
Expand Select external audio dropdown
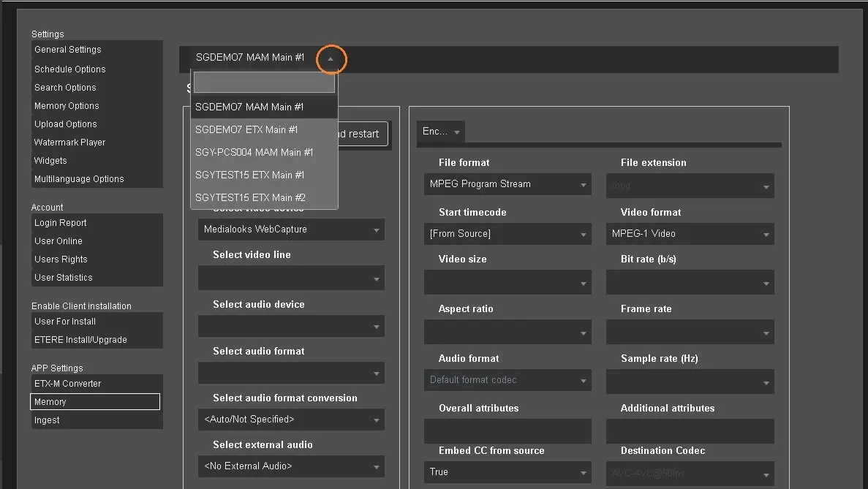pos(291,466)
